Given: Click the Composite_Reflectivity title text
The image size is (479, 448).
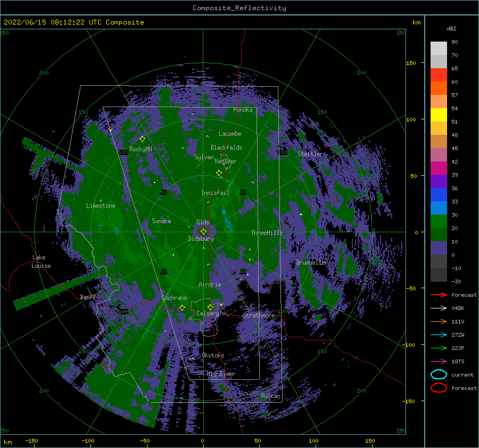Looking at the screenshot, I should coord(239,8).
